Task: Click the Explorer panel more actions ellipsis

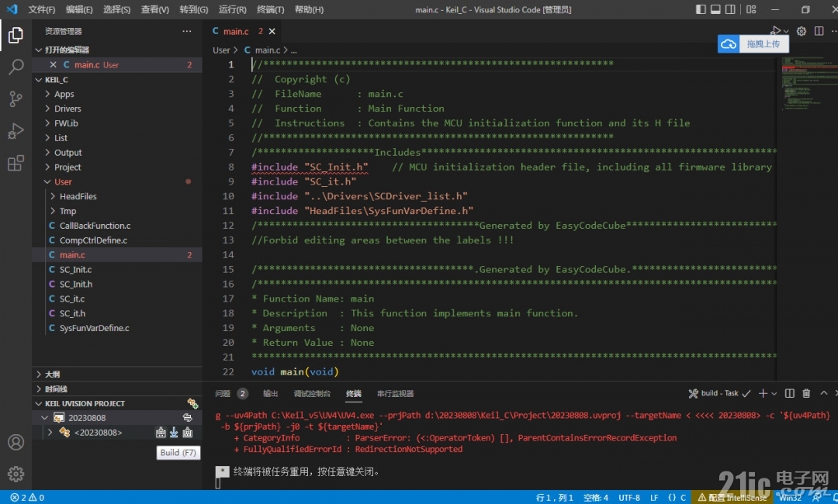Action: [186, 31]
